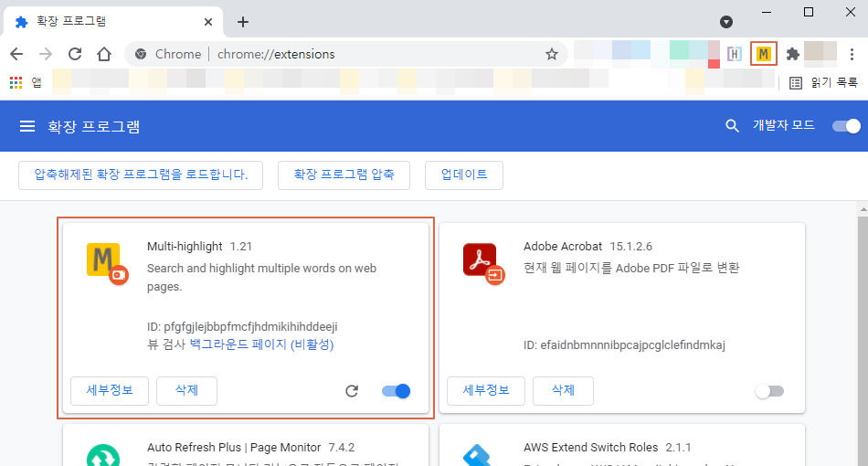Viewport: 868px width, 466px height.
Task: Go back using the browser back arrow
Action: (x=16, y=54)
